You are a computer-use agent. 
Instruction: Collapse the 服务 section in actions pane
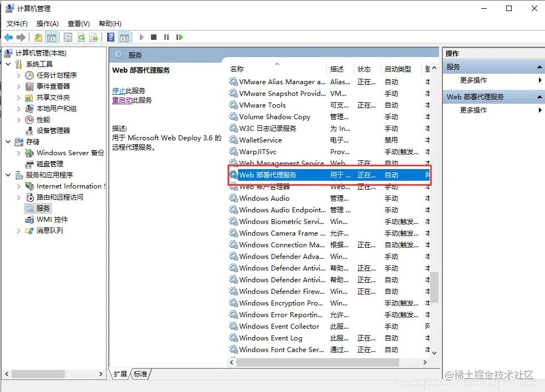(x=539, y=67)
